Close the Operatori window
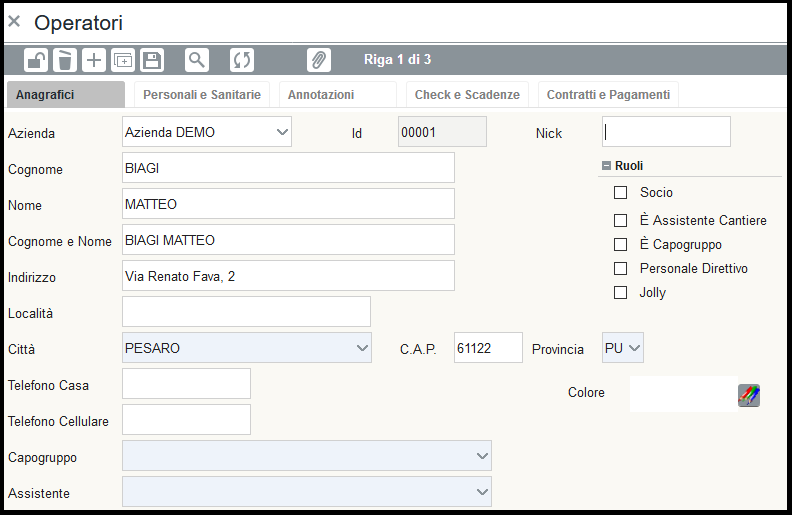 [x=14, y=21]
